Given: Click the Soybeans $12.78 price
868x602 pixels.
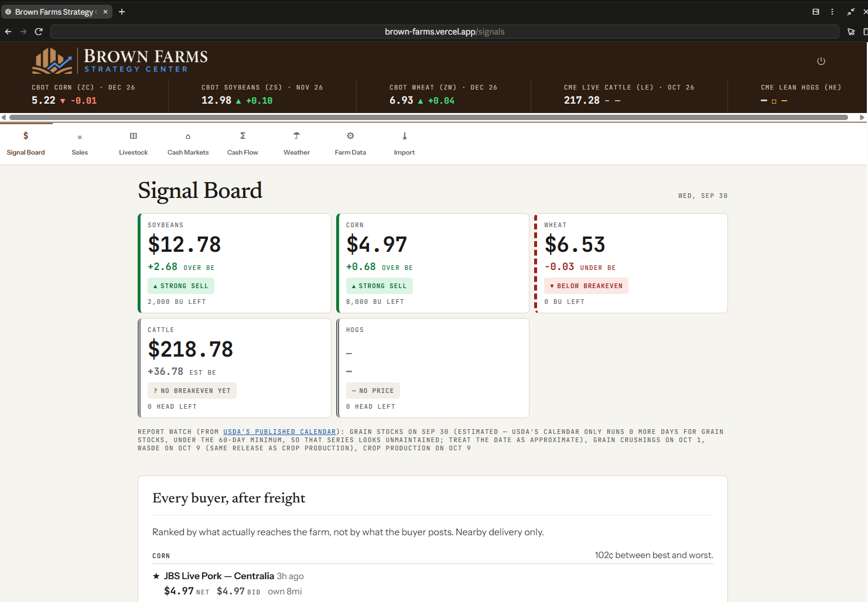Looking at the screenshot, I should [x=184, y=244].
